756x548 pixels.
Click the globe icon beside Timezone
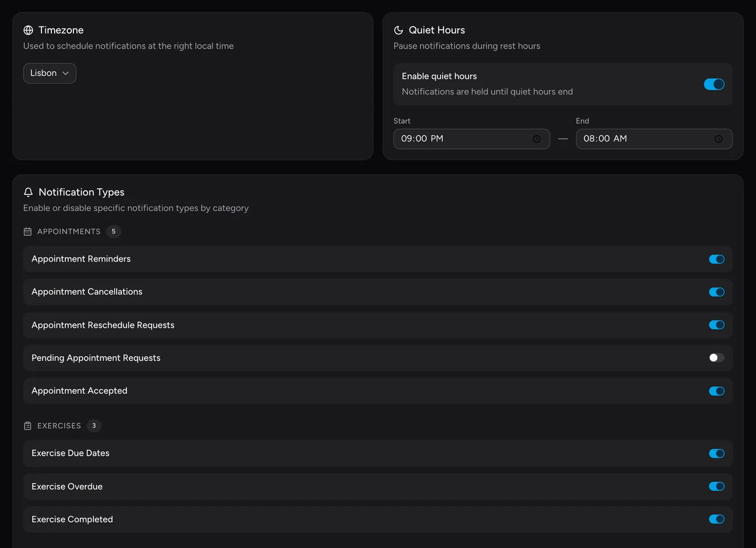[x=28, y=30]
